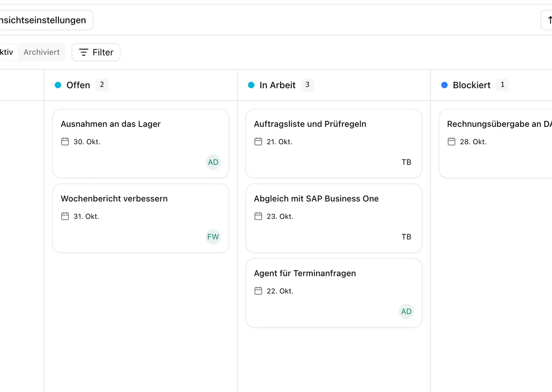
Task: Click the Blockiert column title
Action: point(471,85)
